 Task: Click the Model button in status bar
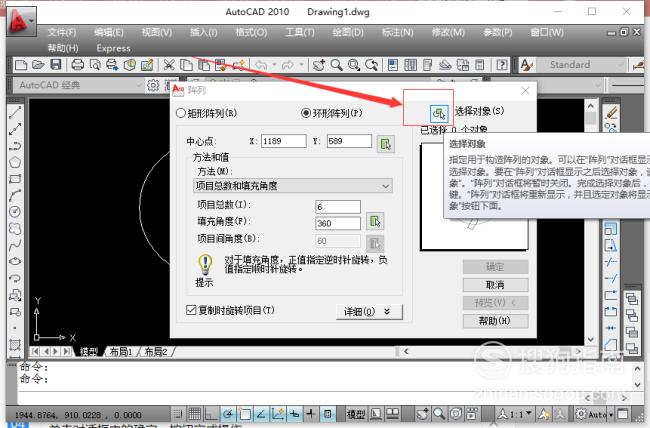click(356, 413)
